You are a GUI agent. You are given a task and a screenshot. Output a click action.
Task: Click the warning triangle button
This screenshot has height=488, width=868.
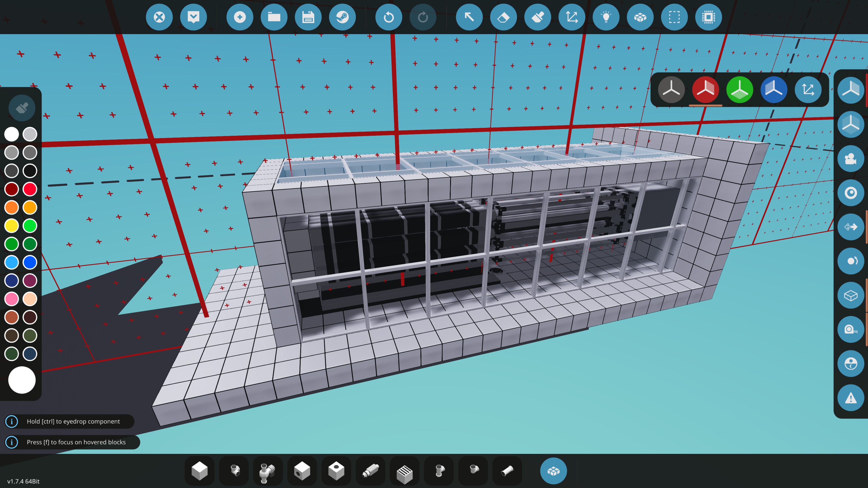[850, 398]
